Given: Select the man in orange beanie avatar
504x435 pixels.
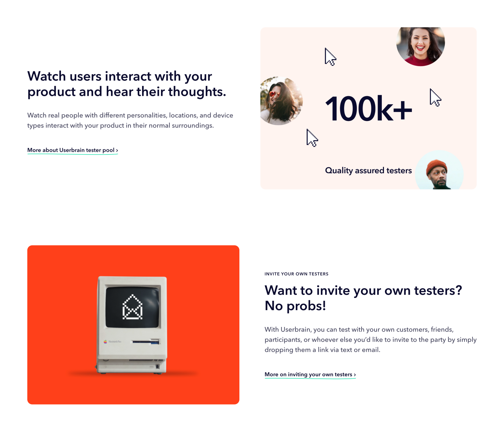Looking at the screenshot, I should click(439, 170).
